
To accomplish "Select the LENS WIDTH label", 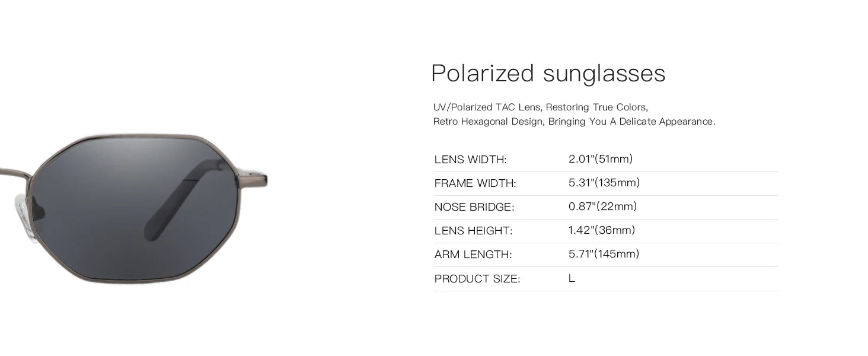I will 470,160.
